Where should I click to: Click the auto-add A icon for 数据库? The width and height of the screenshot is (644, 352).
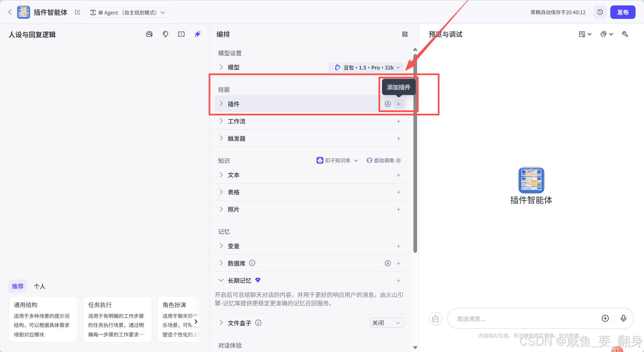pos(388,263)
